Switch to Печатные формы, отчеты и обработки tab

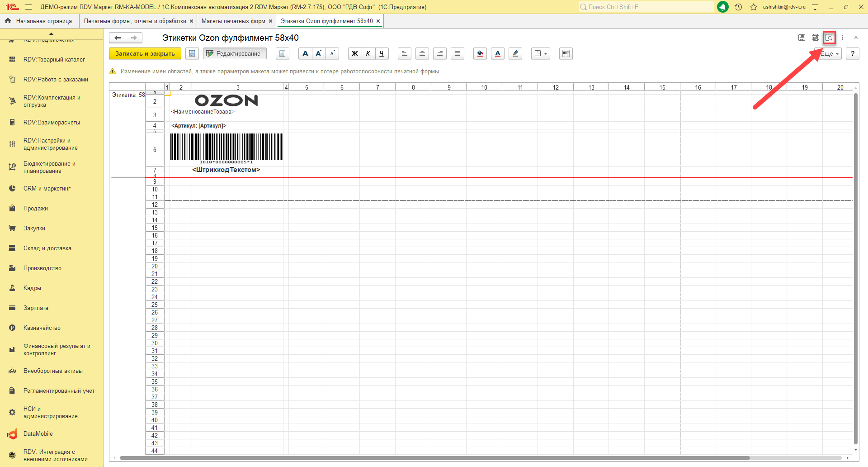point(135,21)
